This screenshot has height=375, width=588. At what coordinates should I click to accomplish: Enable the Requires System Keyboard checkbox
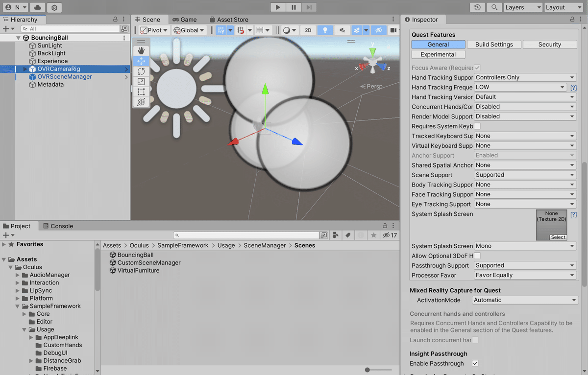tap(476, 126)
